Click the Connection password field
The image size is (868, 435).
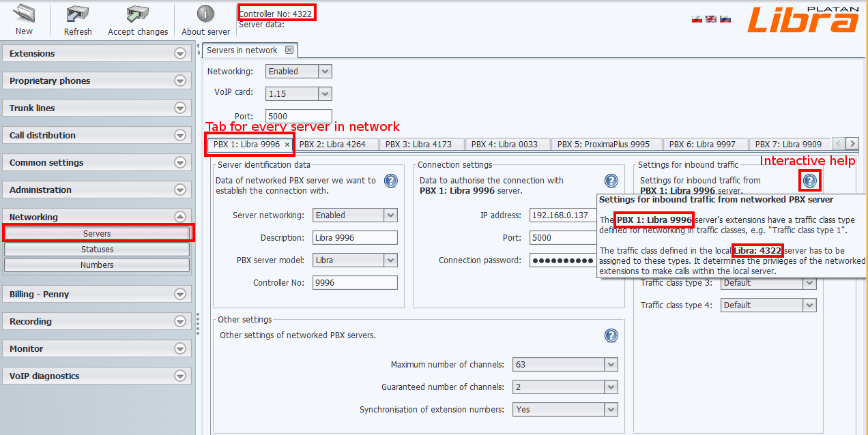point(564,260)
